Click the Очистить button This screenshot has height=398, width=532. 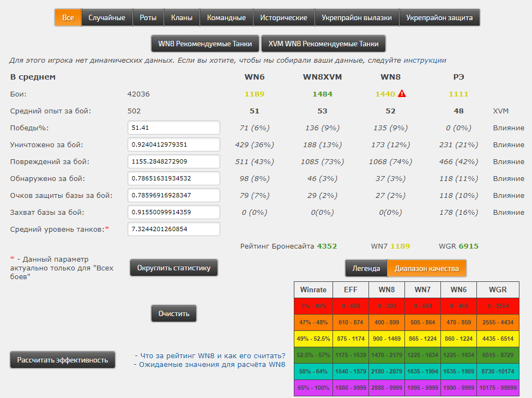point(174,314)
